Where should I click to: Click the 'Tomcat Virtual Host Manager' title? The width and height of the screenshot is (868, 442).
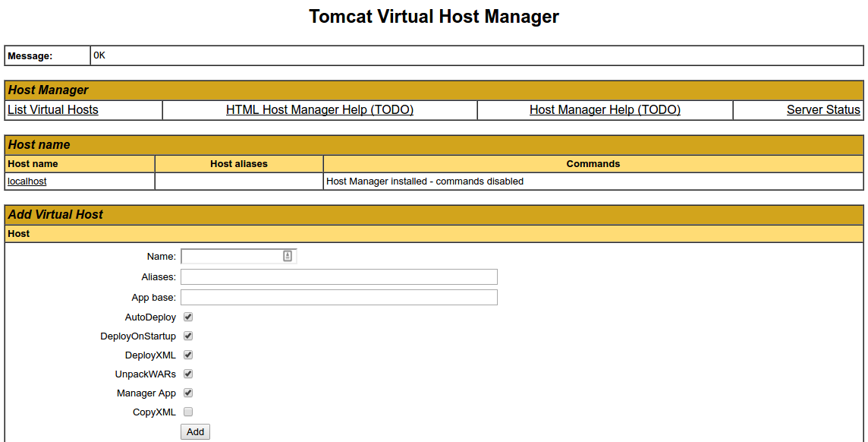click(x=434, y=17)
